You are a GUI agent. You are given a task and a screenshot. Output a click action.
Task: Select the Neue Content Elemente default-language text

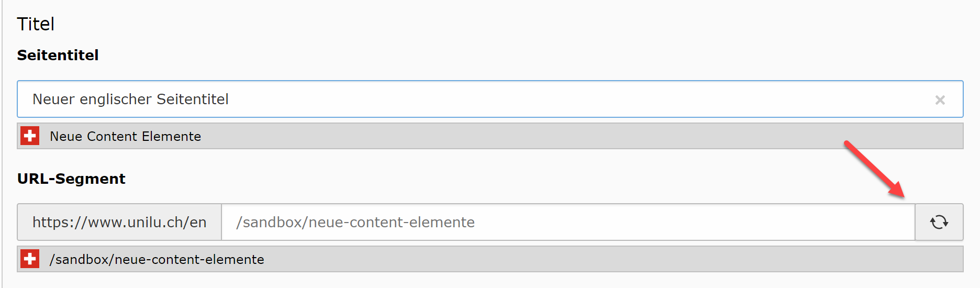(125, 136)
